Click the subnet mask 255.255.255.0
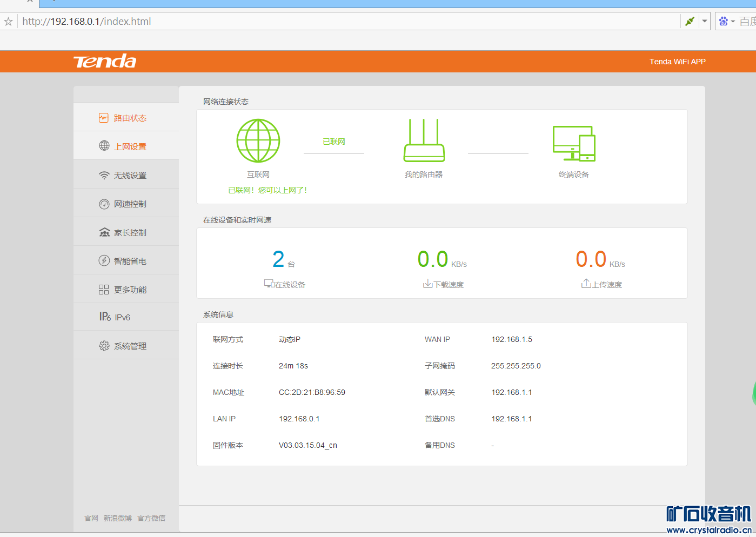The height and width of the screenshot is (537, 756). [516, 366]
